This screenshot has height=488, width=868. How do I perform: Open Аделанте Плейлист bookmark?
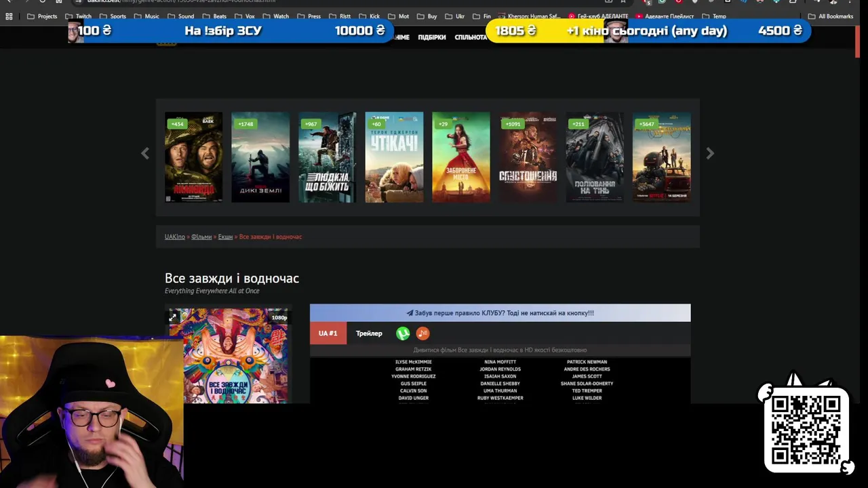[665, 16]
